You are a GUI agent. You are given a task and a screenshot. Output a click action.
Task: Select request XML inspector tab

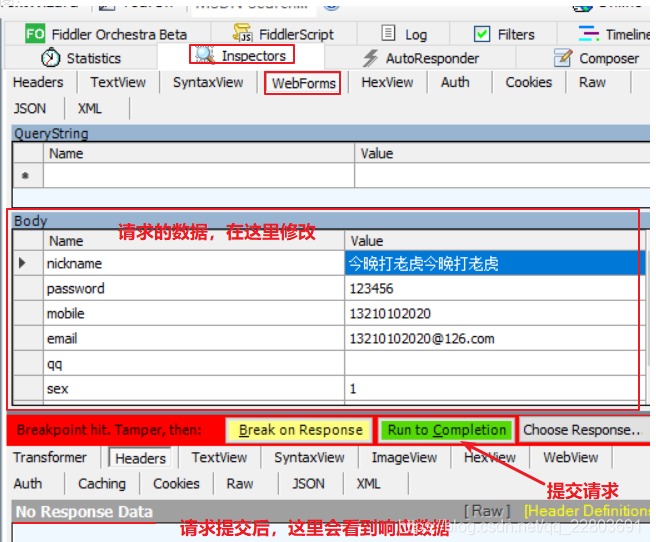click(x=90, y=108)
